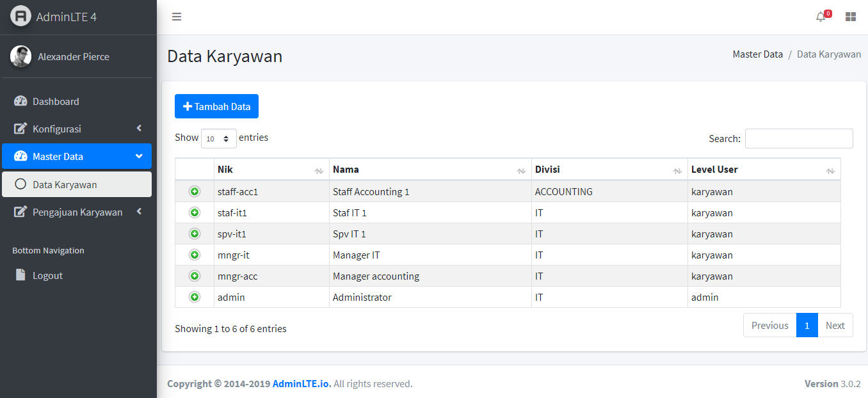Toggle details for mngr-acc row
868x398 pixels.
click(x=195, y=276)
